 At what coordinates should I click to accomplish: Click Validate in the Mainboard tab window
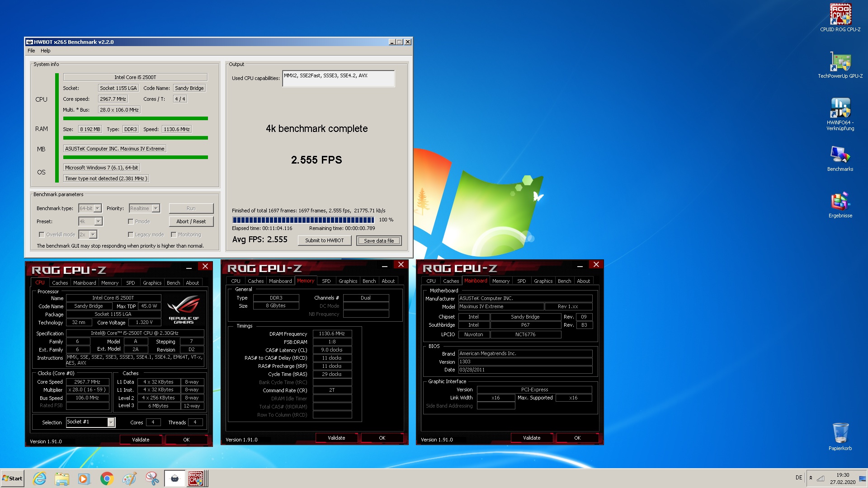click(532, 438)
